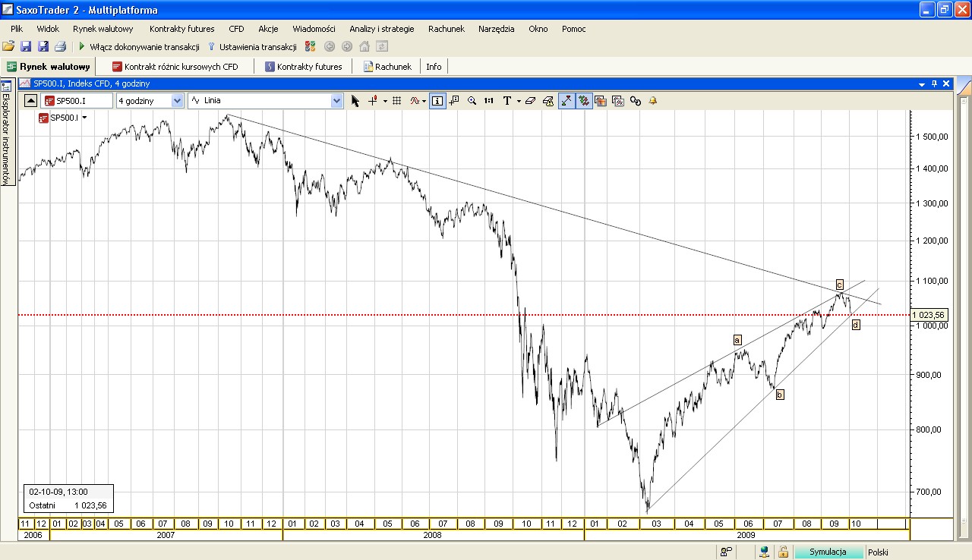Screen dimensions: 972x560
Task: Click the chart label 'a'
Action: (x=737, y=340)
